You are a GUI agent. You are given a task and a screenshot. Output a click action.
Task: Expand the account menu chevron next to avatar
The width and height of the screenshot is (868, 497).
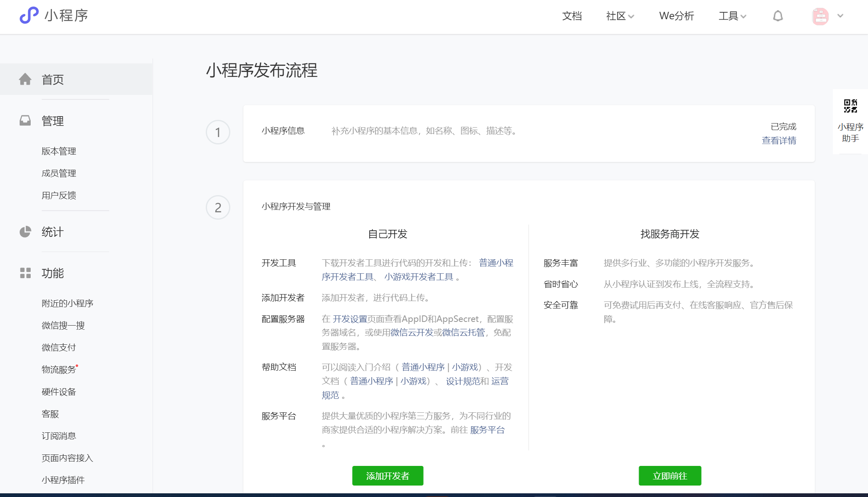click(x=840, y=16)
